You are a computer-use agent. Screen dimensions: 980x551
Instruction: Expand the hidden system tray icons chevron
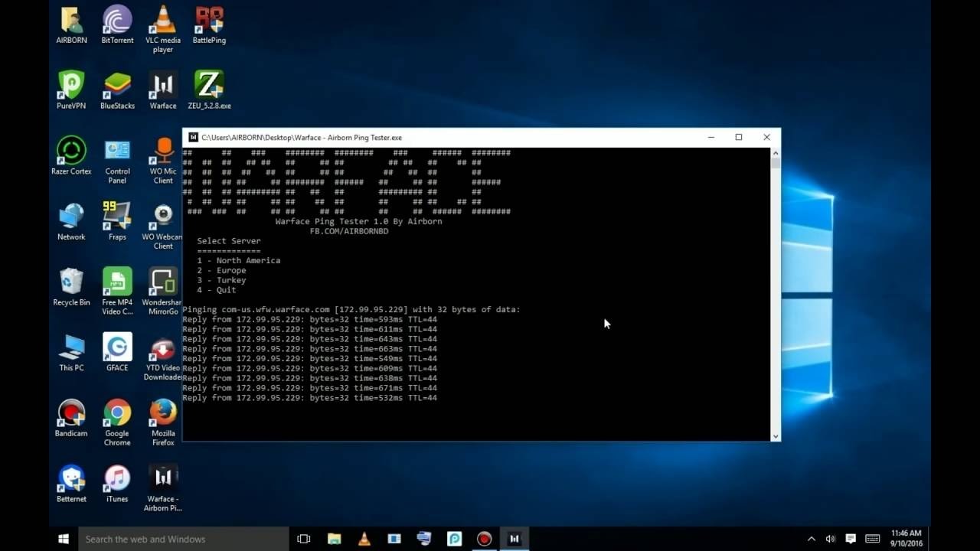812,539
